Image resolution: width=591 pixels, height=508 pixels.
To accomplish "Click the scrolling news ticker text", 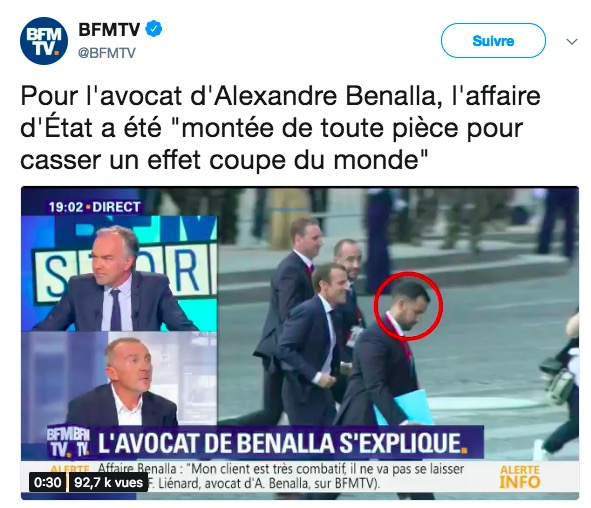I will [281, 476].
